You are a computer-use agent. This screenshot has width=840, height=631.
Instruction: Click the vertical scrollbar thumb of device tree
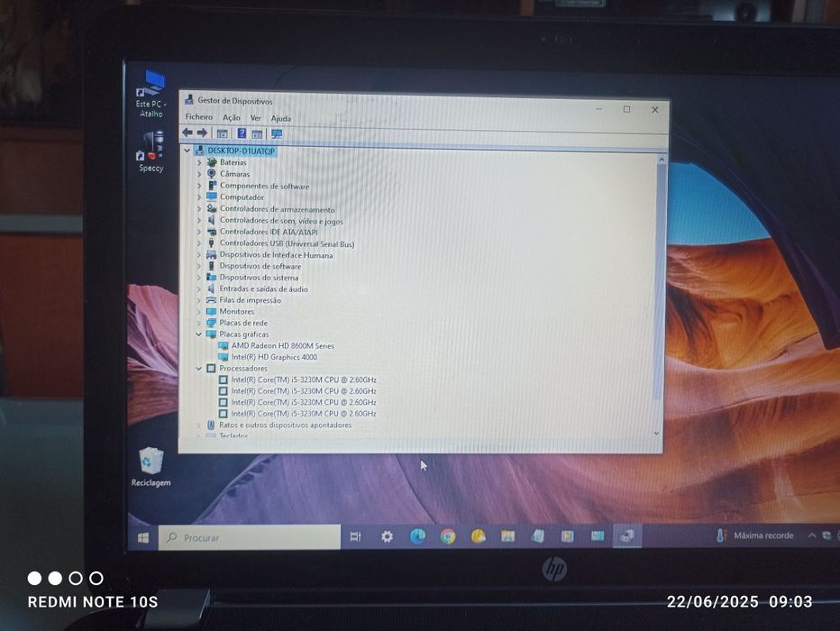[660, 281]
